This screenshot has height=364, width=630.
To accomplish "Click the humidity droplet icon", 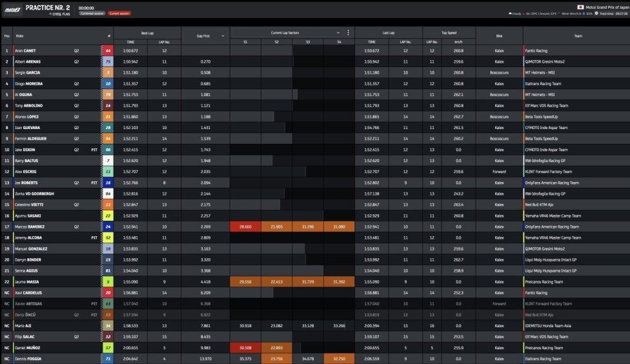I will click(x=584, y=14).
